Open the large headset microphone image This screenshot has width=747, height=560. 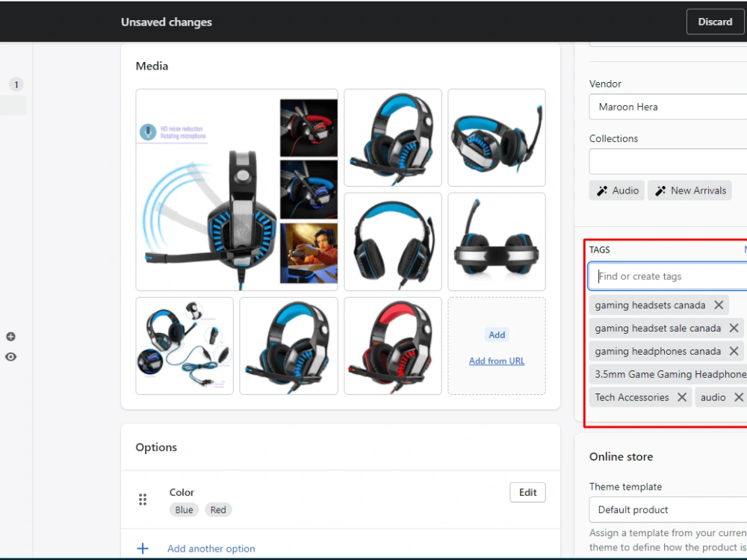point(237,190)
